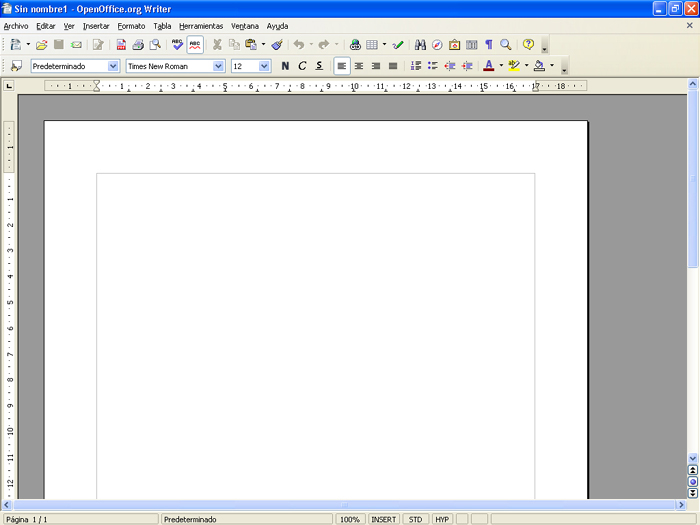The width and height of the screenshot is (700, 525).
Task: Click the INSERT mode status bar field
Action: [x=383, y=519]
